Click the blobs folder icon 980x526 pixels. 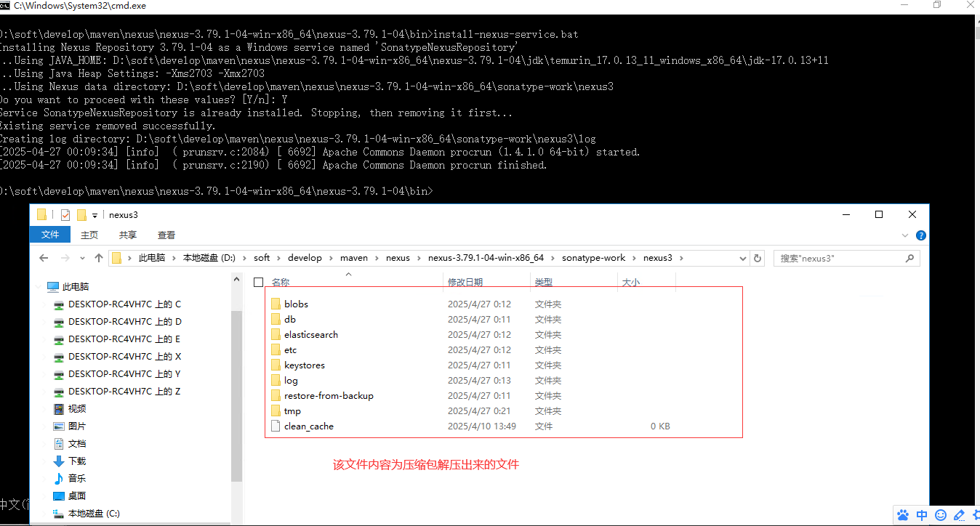pos(276,304)
